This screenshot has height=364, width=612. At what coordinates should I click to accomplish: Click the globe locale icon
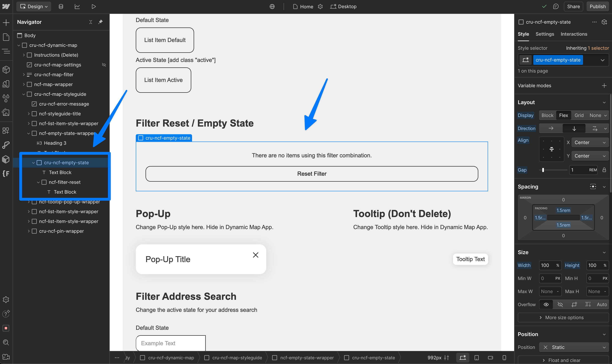(x=272, y=7)
